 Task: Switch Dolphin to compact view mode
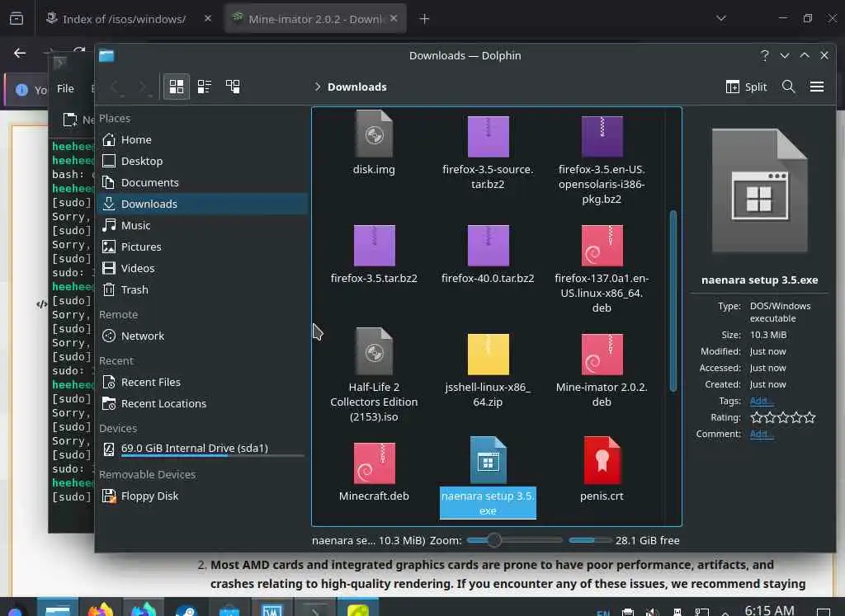tap(205, 87)
